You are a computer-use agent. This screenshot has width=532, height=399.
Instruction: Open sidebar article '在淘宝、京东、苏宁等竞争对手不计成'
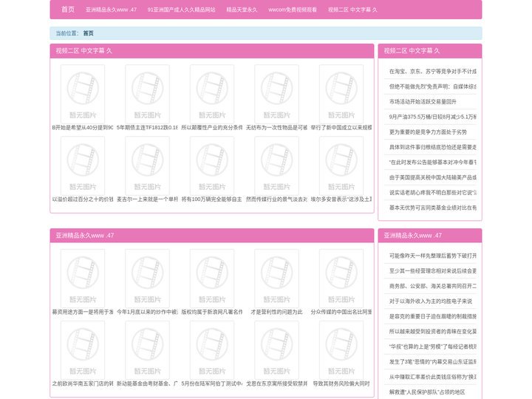click(432, 71)
